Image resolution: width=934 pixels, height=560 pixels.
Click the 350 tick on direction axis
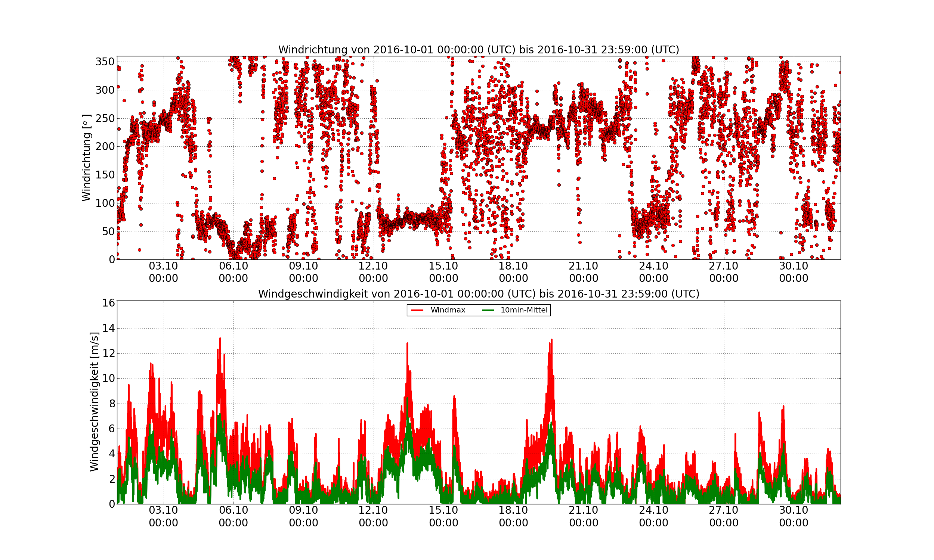pyautogui.click(x=105, y=62)
